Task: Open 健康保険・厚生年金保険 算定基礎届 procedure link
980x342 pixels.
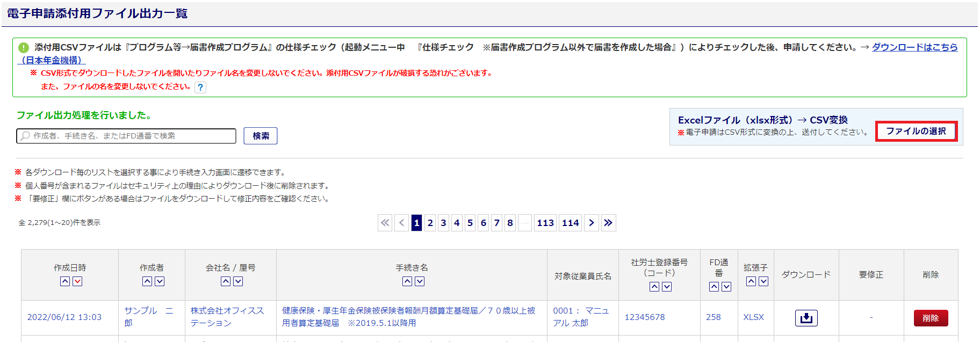Action: [x=408, y=317]
